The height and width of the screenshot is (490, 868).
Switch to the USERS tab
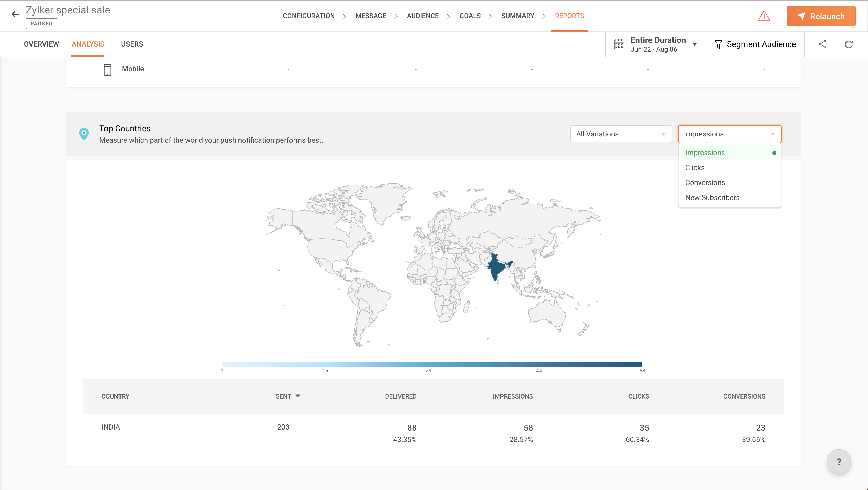[132, 44]
